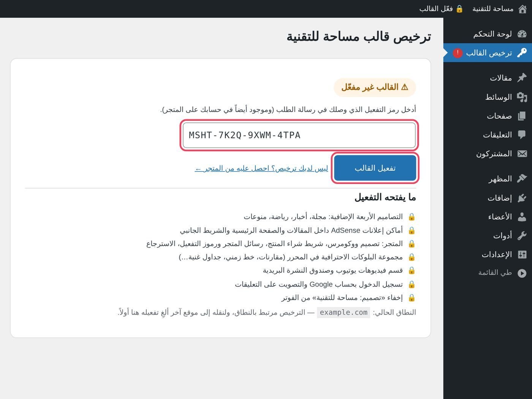The image size is (532, 399).
Task: Click the comment bubble icon beside التعليقات
Action: (522, 135)
